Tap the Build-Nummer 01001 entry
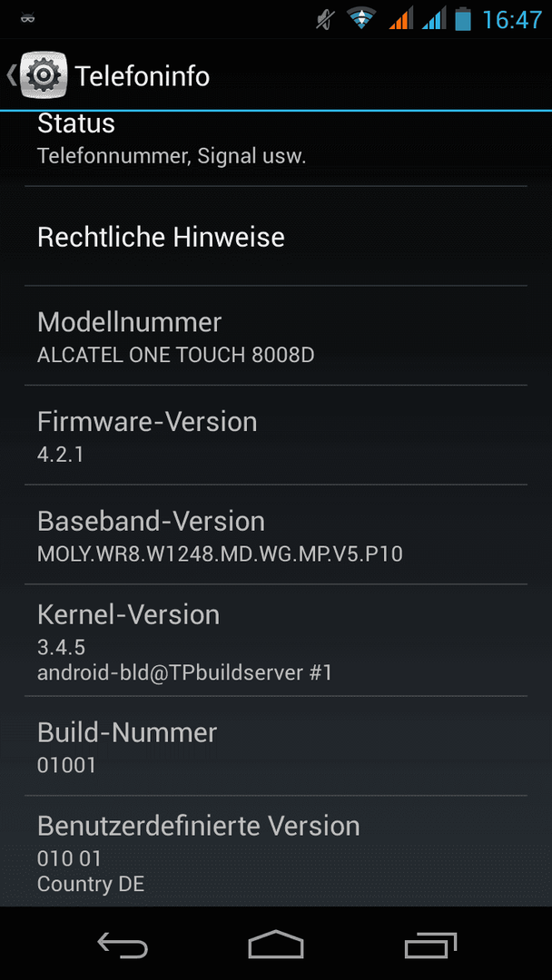The image size is (552, 980). 276,746
